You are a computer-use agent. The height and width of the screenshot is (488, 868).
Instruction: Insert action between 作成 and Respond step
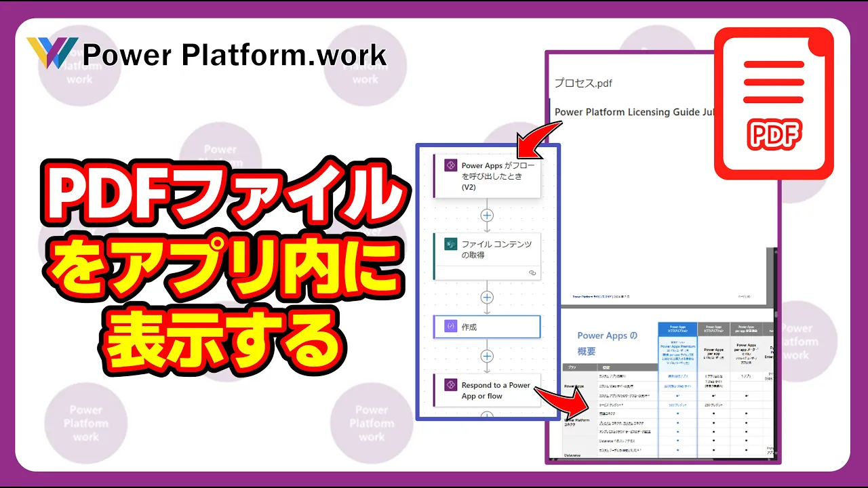[487, 356]
